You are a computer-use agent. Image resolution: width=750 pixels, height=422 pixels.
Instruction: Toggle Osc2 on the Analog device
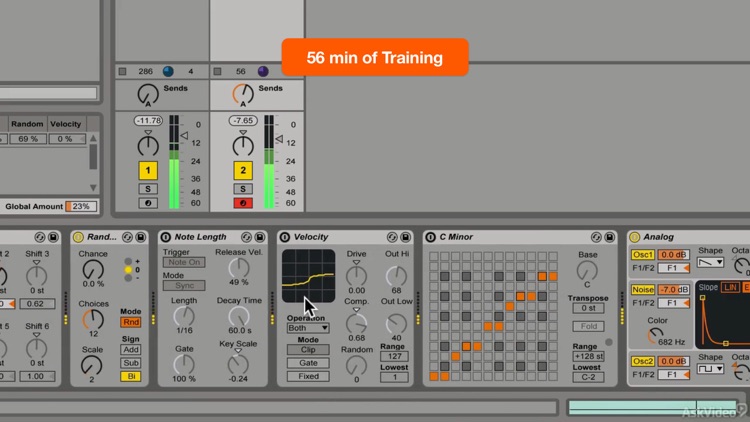pyautogui.click(x=642, y=361)
